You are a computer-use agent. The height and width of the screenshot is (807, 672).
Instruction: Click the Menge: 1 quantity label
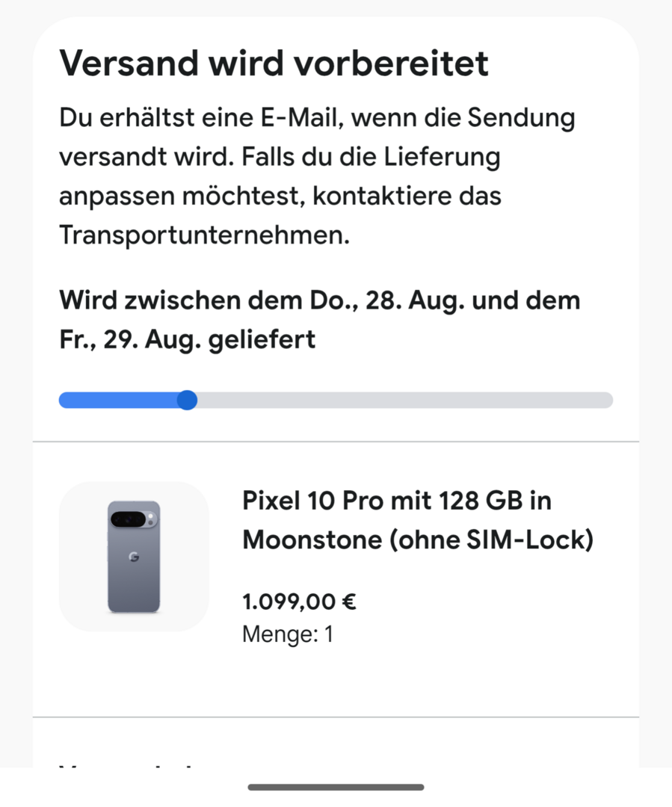click(288, 635)
